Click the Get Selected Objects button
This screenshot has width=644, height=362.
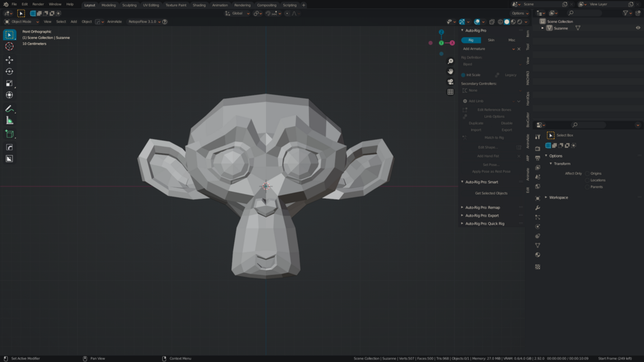tap(491, 193)
